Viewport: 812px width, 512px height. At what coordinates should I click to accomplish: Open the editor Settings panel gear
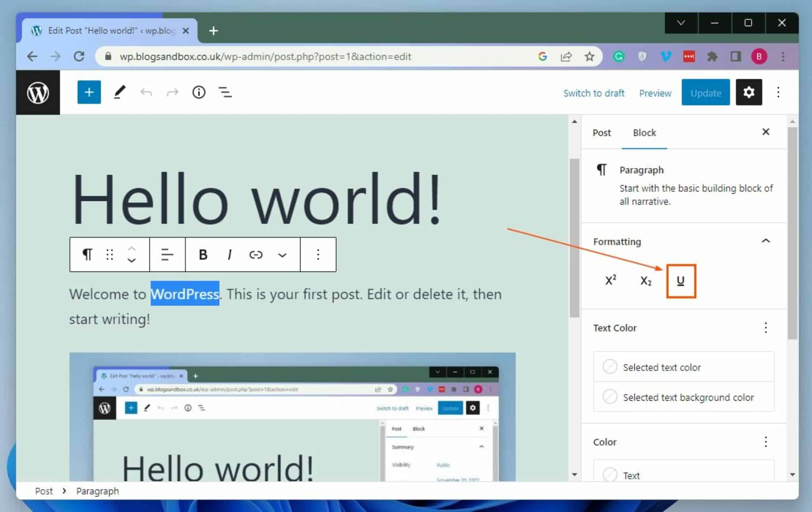tap(749, 92)
